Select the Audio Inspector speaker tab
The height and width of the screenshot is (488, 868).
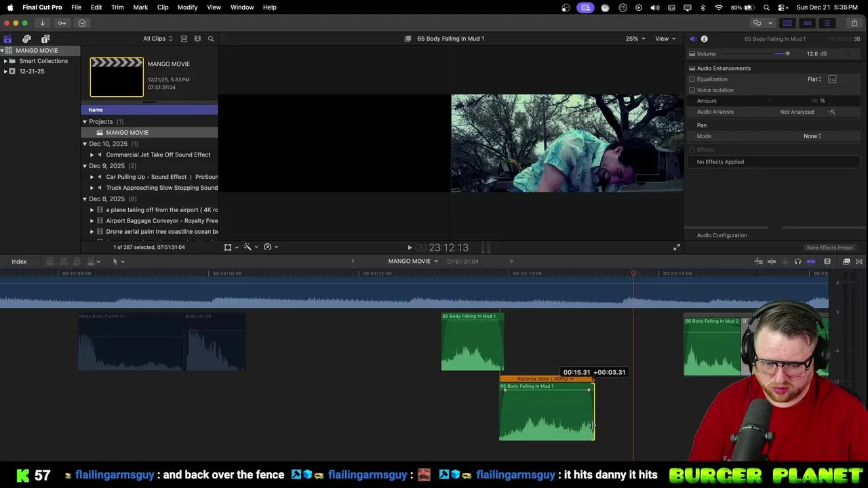692,39
